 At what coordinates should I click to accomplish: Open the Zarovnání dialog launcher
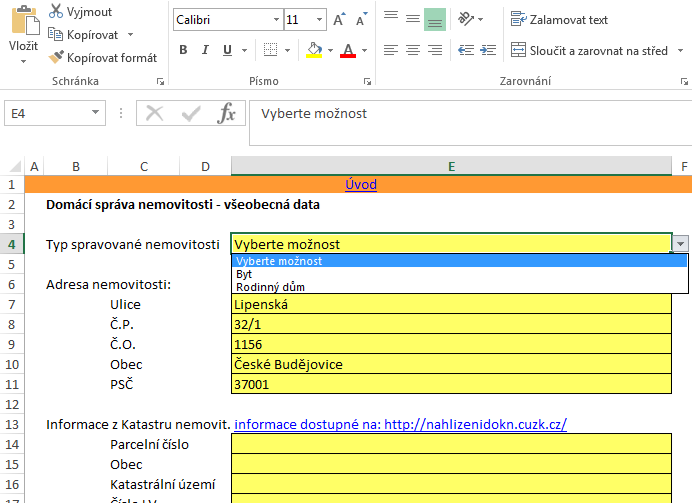tap(684, 81)
